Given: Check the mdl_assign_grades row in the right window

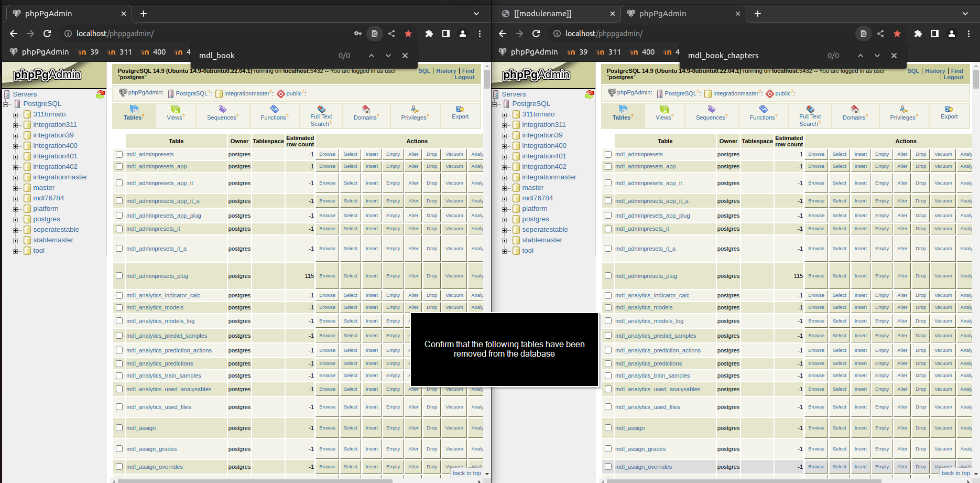Looking at the screenshot, I should [x=608, y=449].
